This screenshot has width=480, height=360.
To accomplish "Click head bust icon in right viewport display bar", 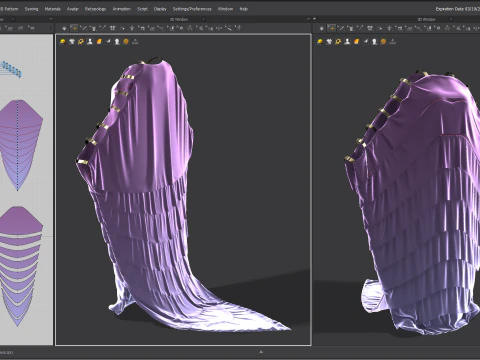I will [374, 41].
